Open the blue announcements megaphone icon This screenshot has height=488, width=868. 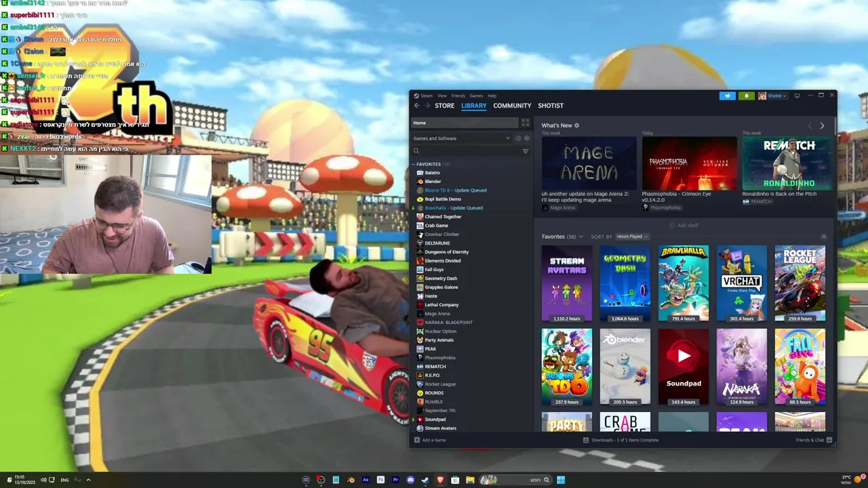pos(727,96)
